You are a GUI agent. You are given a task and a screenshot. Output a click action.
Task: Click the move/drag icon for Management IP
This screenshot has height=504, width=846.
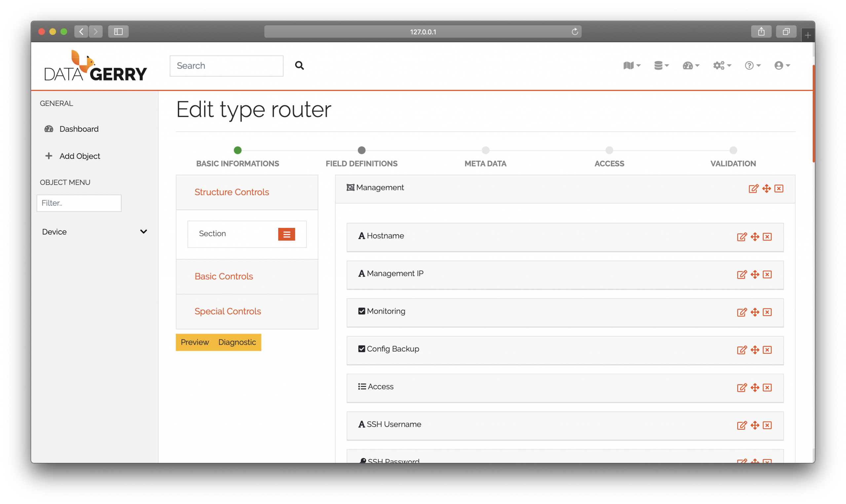pos(755,274)
